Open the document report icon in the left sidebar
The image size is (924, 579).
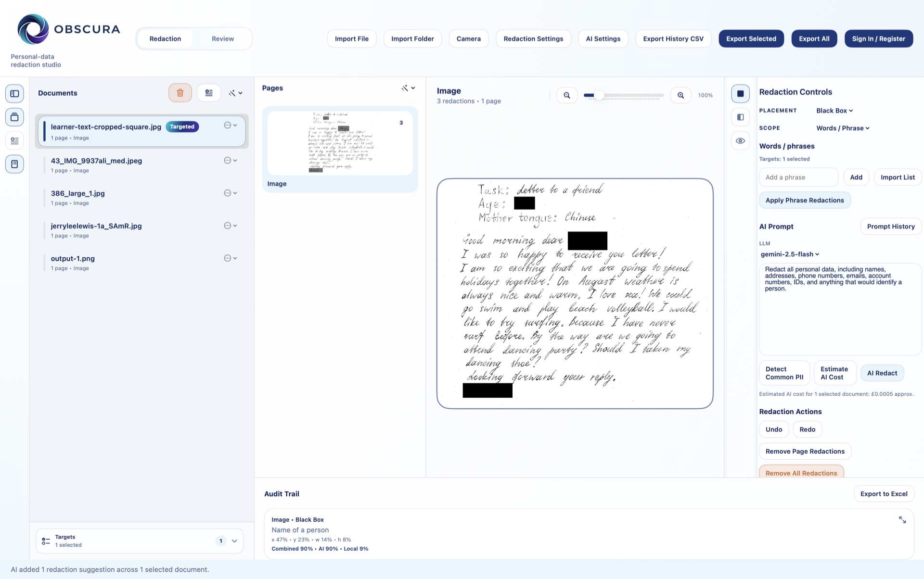(x=14, y=164)
